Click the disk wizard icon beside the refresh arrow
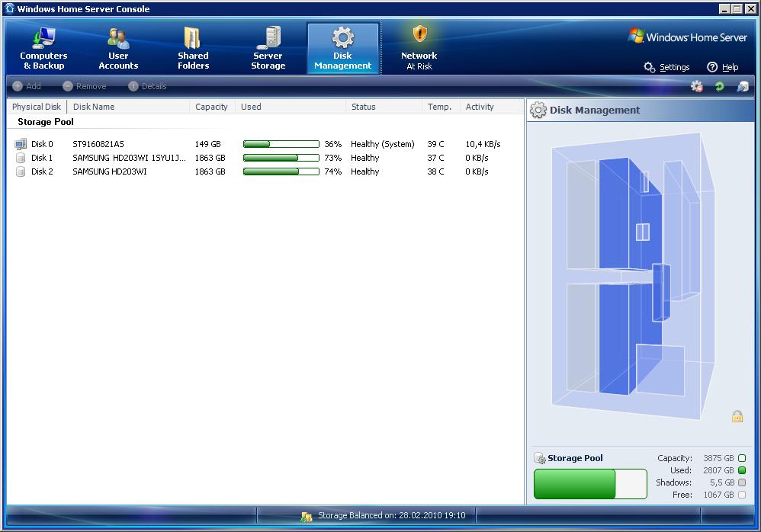This screenshot has height=532, width=761. coord(743,86)
